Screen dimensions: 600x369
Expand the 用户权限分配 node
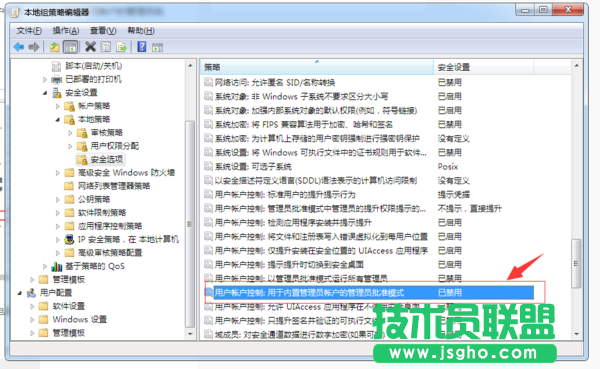click(x=70, y=146)
